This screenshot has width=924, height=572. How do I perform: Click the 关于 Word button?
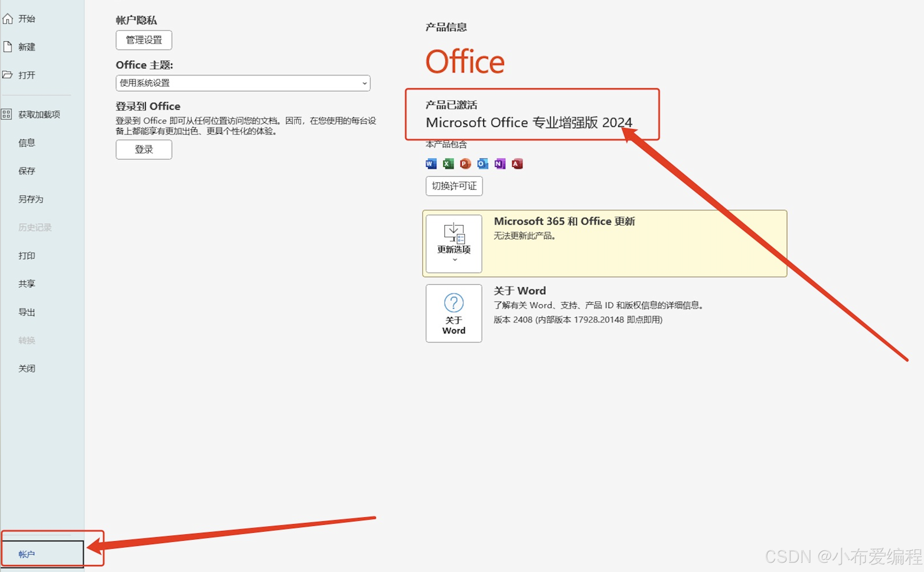tap(454, 313)
